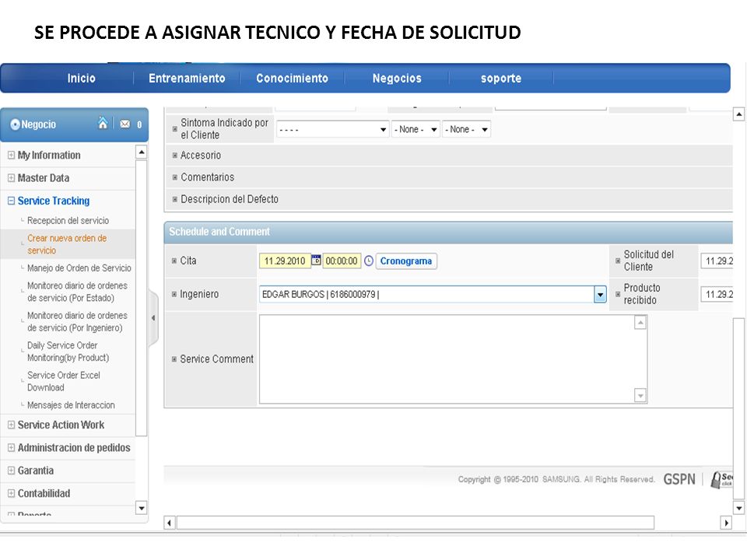Expand the Garantia section
Viewport: 747px width, 560px height.
point(11,471)
